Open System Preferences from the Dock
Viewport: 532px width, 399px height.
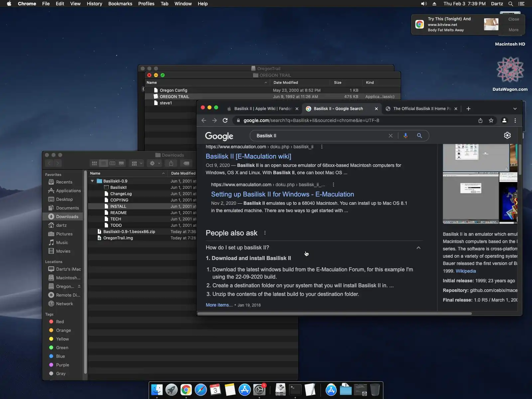[x=259, y=390]
